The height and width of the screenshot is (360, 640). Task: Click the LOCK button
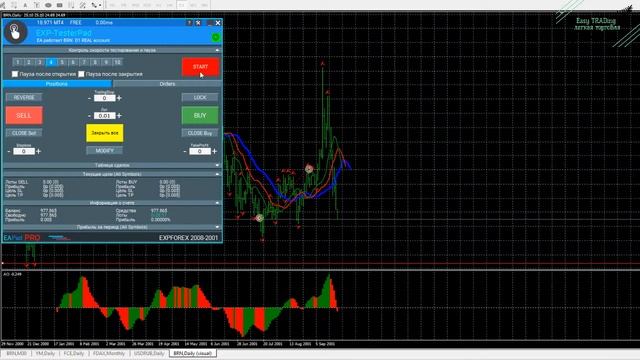200,97
